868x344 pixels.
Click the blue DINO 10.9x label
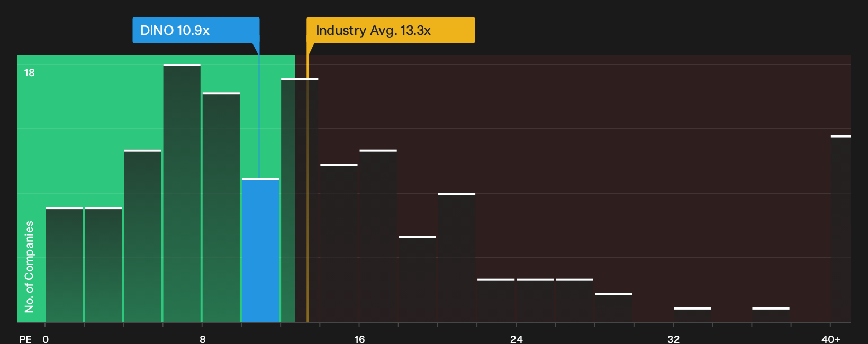(x=196, y=30)
